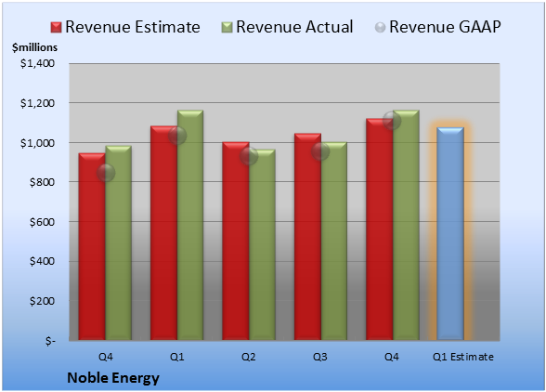The width and height of the screenshot is (546, 392).
Task: Select the 'Revenue Estimate' legend label
Action: [x=133, y=27]
